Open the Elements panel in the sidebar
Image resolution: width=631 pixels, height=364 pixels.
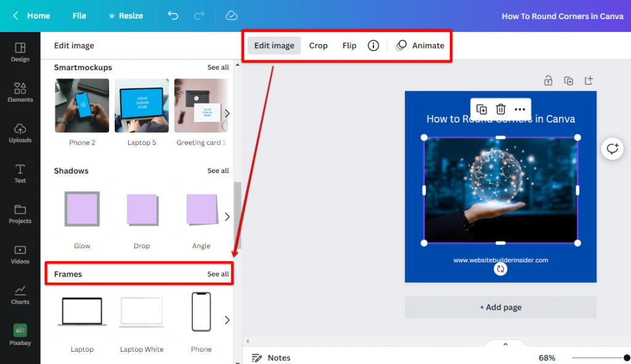point(20,92)
